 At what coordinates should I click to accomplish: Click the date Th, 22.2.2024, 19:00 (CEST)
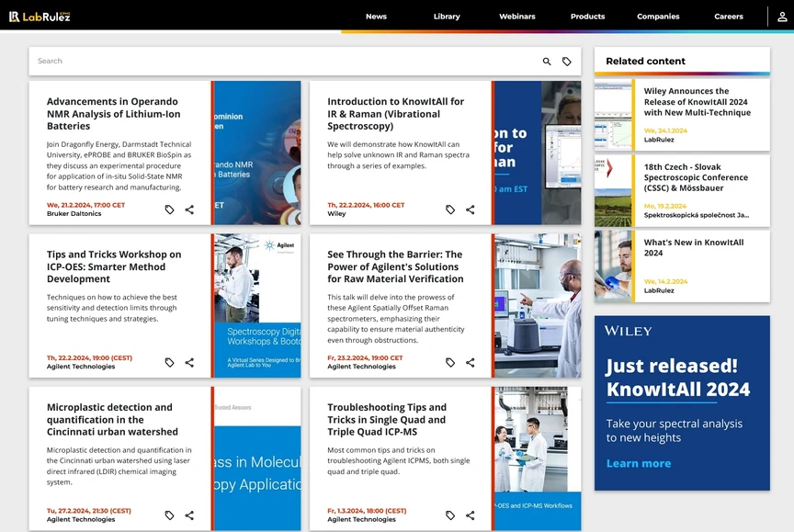(89, 357)
